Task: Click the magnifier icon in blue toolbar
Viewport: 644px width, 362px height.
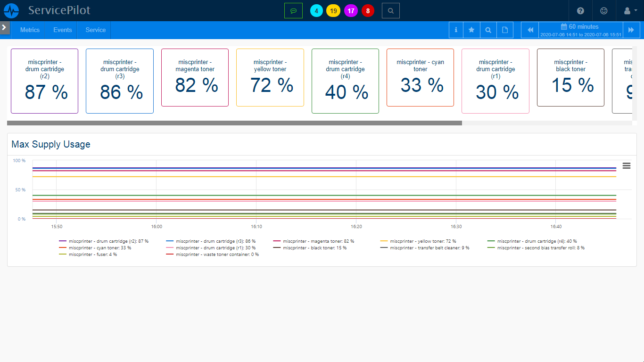Action: point(488,30)
